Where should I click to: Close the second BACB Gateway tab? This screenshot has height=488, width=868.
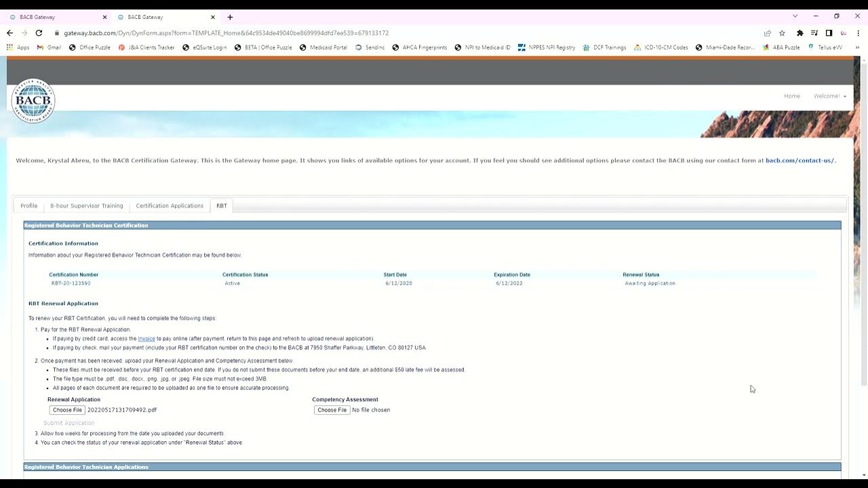[x=213, y=17]
